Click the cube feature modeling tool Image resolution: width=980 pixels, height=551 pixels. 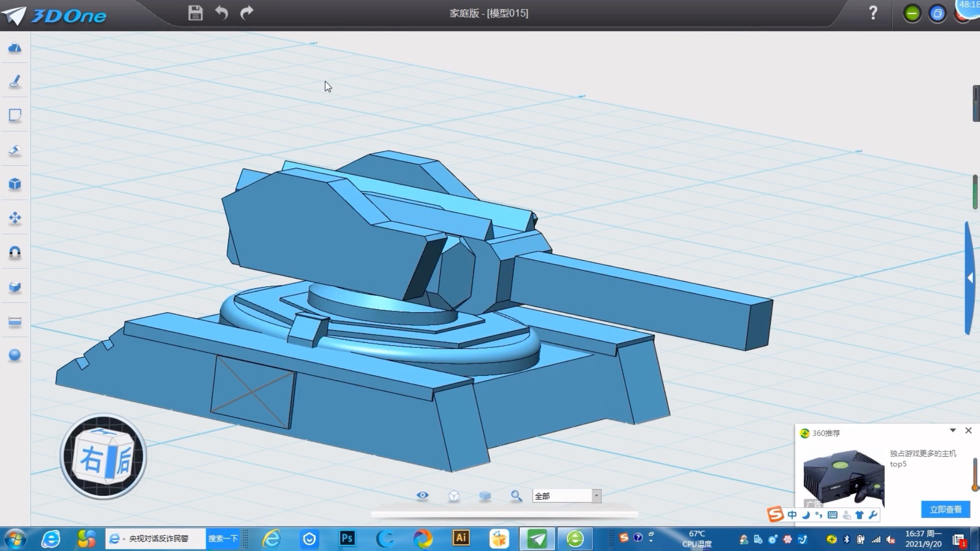[15, 184]
